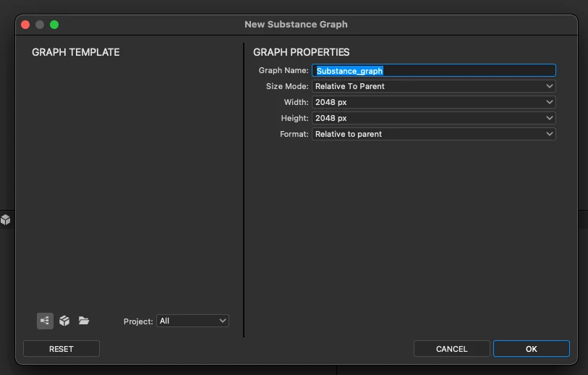This screenshot has width=588, height=375.
Task: Expand the Height dropdown
Action: coord(433,118)
